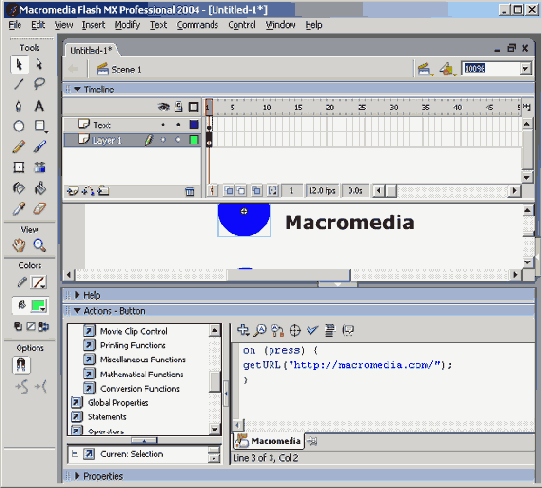Viewport: 542px width, 488px height.
Task: Click Insert Target Path crosshair icon
Action: (x=295, y=330)
